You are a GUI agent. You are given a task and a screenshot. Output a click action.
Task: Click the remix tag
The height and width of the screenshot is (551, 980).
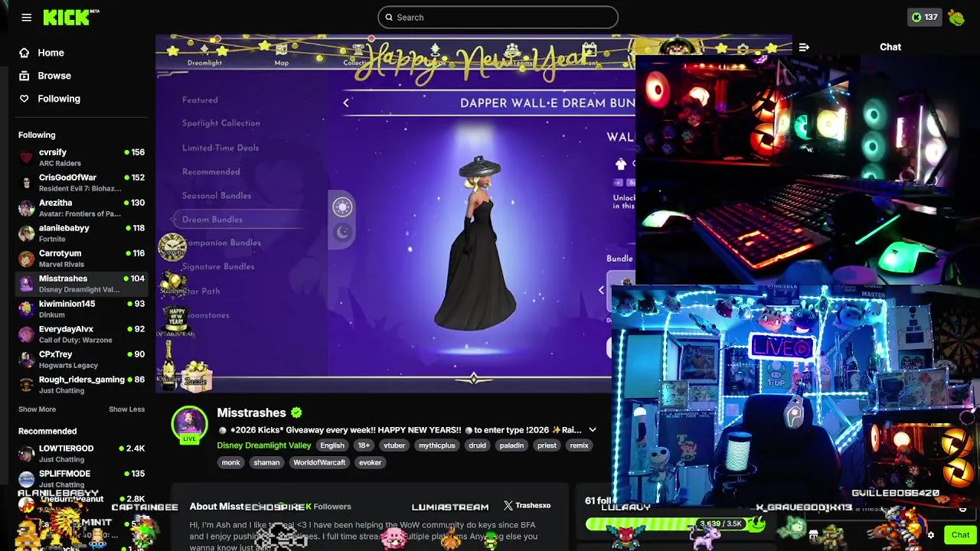(580, 445)
